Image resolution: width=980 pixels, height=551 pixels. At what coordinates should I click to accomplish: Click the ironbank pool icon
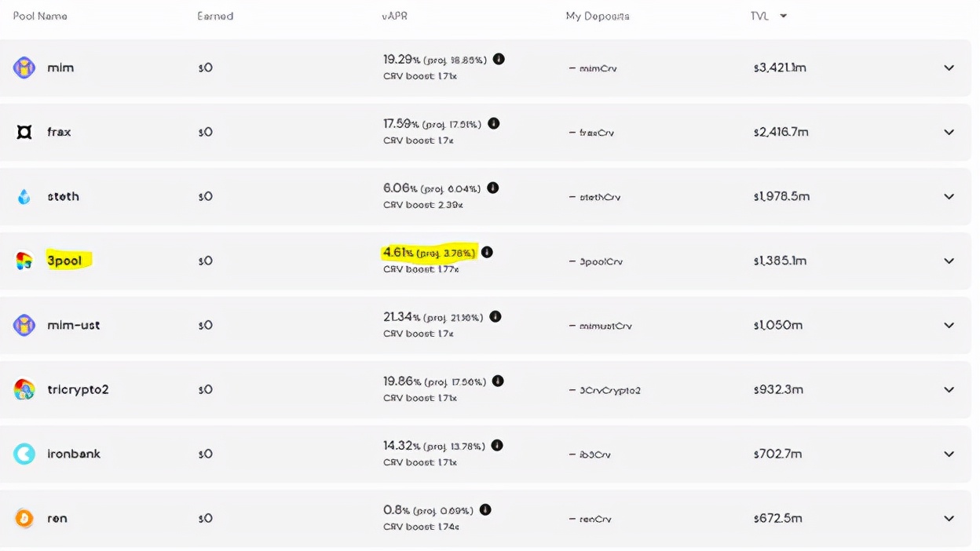pyautogui.click(x=24, y=454)
